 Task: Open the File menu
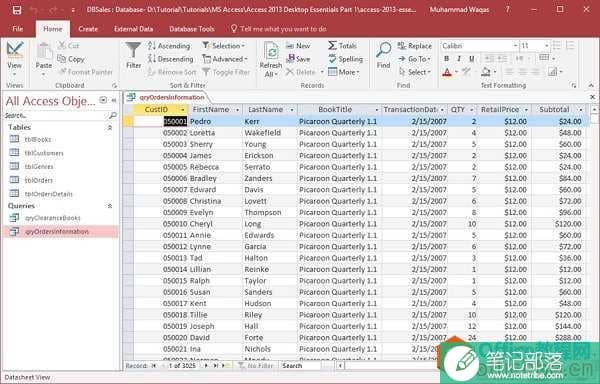point(18,29)
